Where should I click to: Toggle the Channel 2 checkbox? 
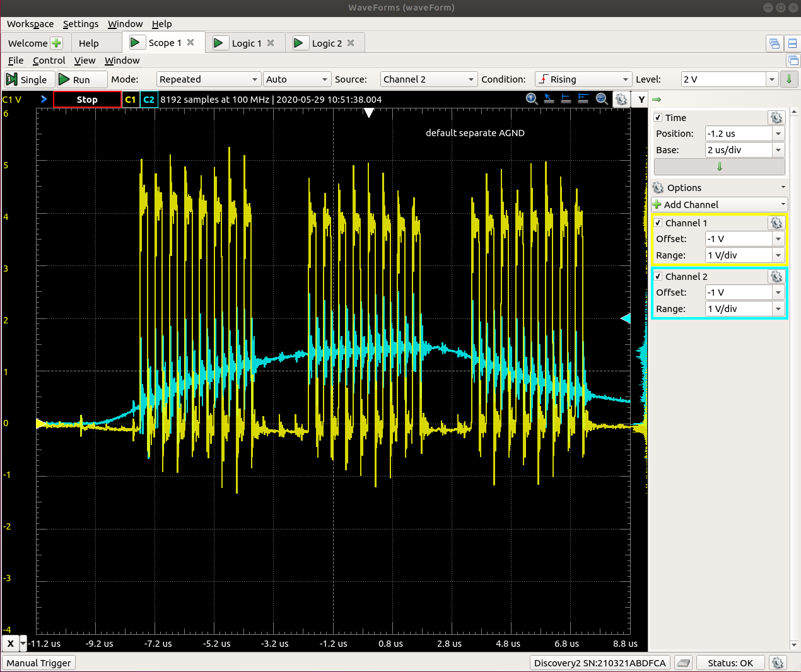[x=658, y=277]
